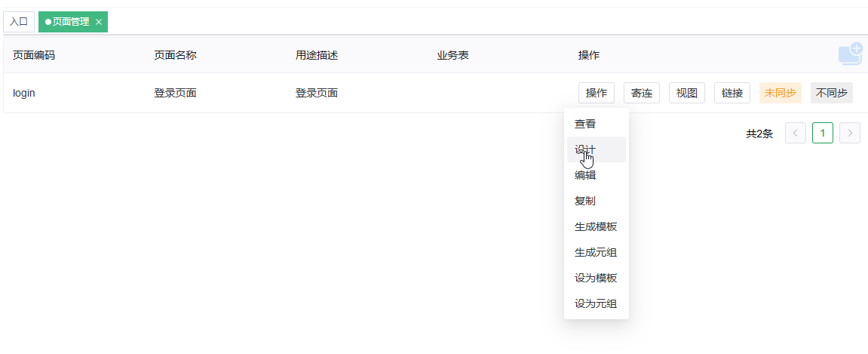Click the 用途描述 column header
The width and height of the screenshot is (868, 354).
[317, 55]
